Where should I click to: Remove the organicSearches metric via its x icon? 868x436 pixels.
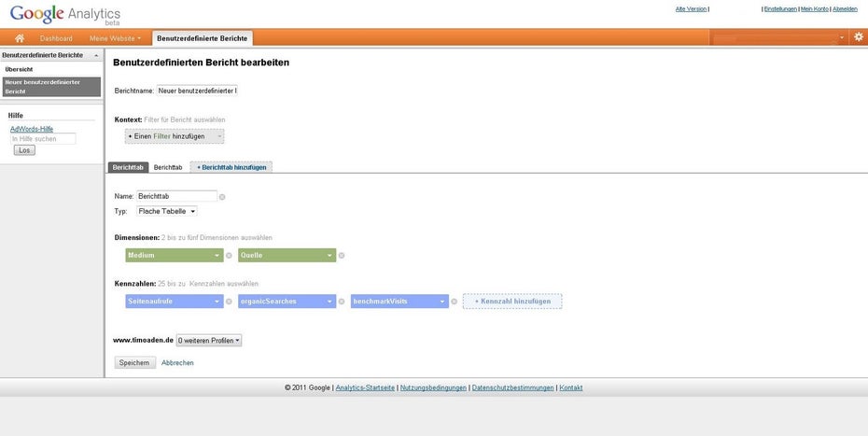click(x=342, y=302)
